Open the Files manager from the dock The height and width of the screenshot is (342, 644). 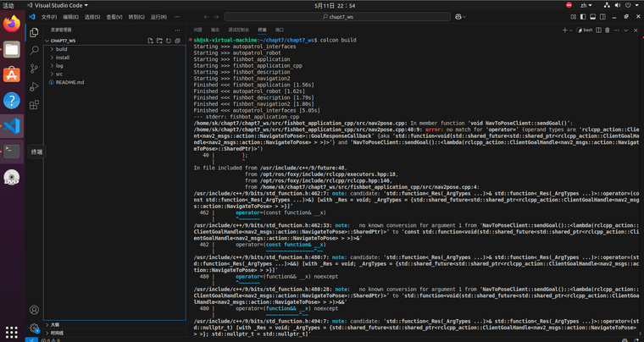[12, 49]
